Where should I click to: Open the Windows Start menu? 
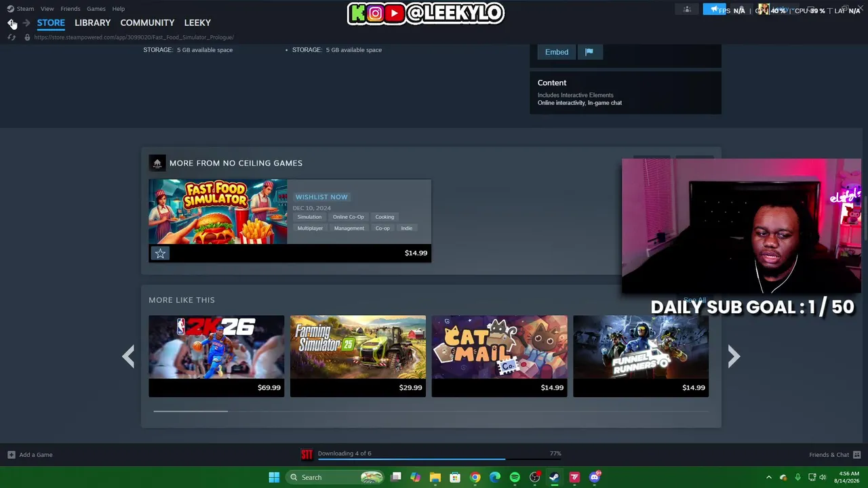click(274, 477)
